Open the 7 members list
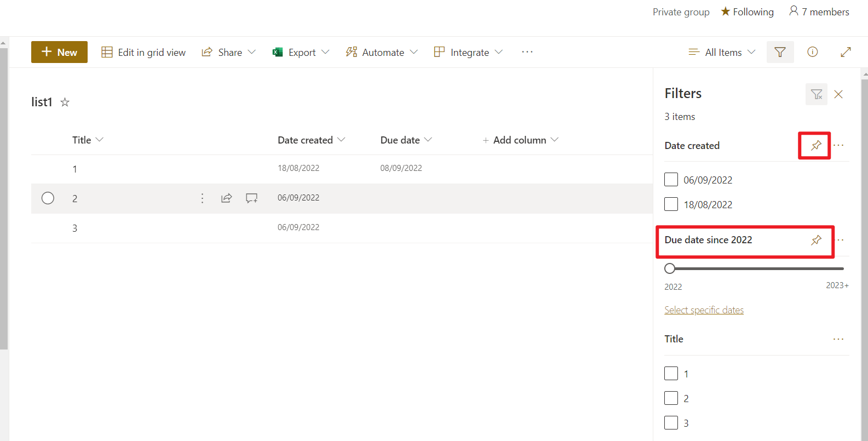 [x=819, y=12]
